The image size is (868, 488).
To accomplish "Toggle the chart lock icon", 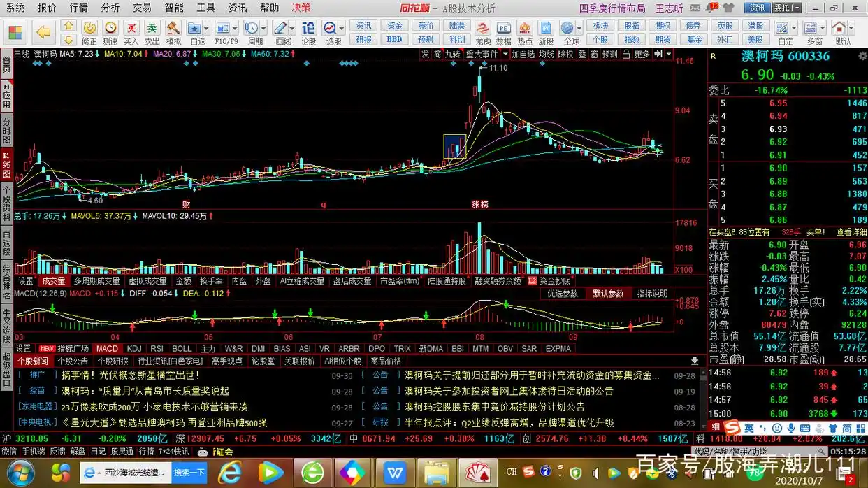I will pos(626,54).
